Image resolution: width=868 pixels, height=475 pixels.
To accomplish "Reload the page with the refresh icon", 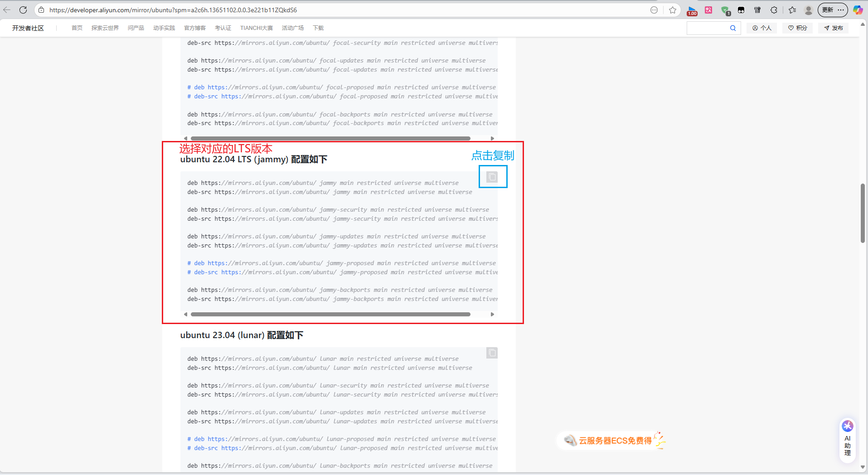I will tap(23, 10).
